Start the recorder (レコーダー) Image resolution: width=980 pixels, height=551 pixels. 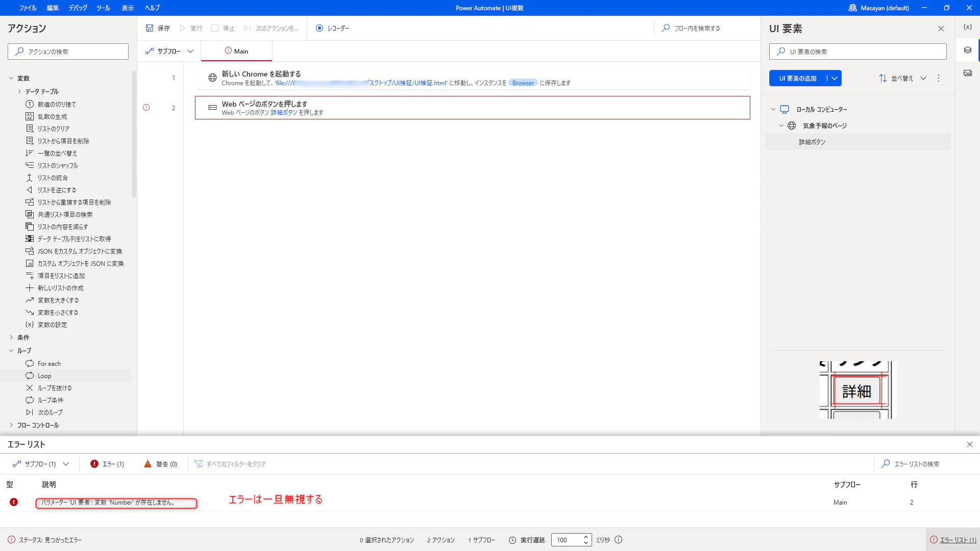332,29
